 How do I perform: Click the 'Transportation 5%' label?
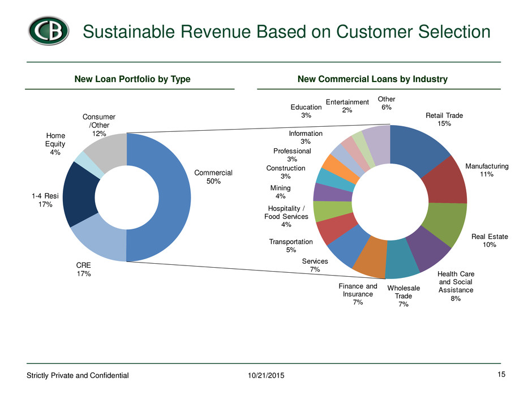[291, 246]
